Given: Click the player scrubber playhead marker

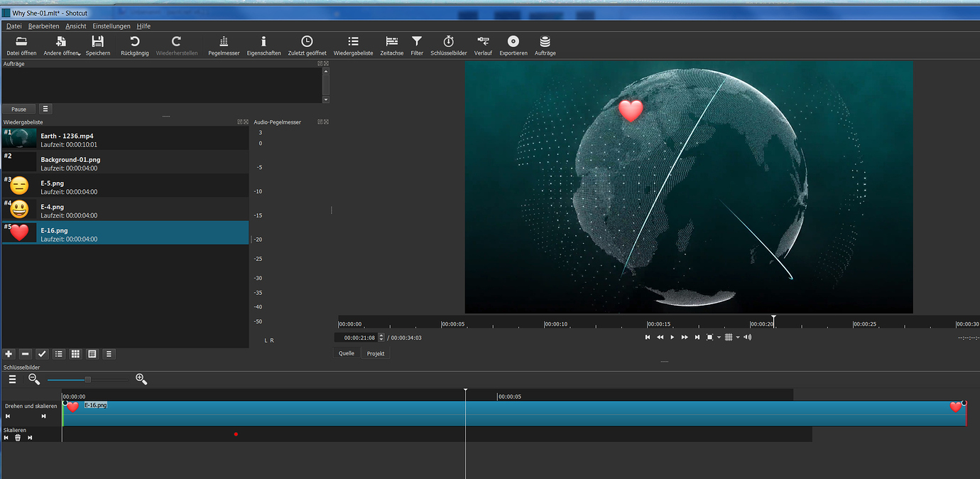Looking at the screenshot, I should pos(773,320).
